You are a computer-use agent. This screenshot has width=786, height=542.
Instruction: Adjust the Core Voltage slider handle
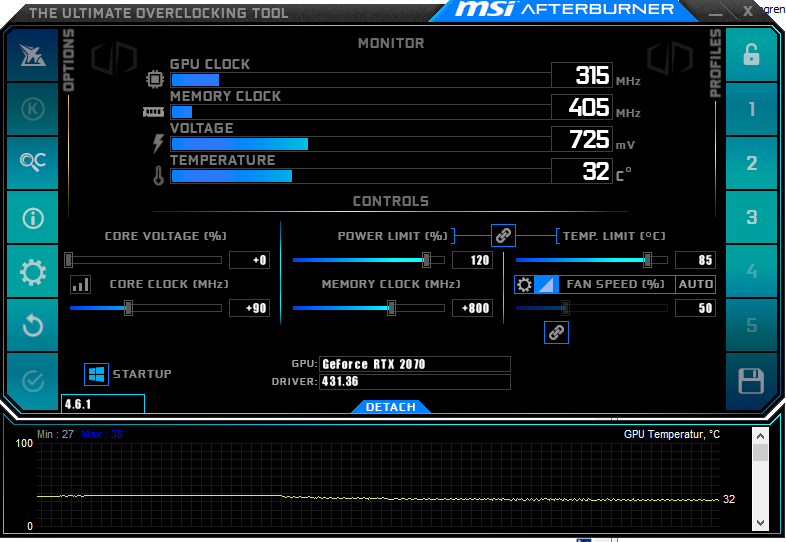pos(69,260)
